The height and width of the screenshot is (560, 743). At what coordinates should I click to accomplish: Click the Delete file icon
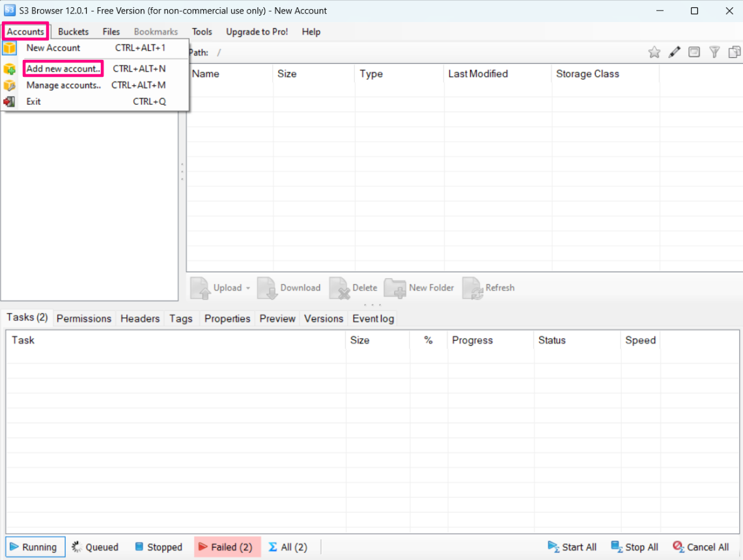tap(339, 288)
